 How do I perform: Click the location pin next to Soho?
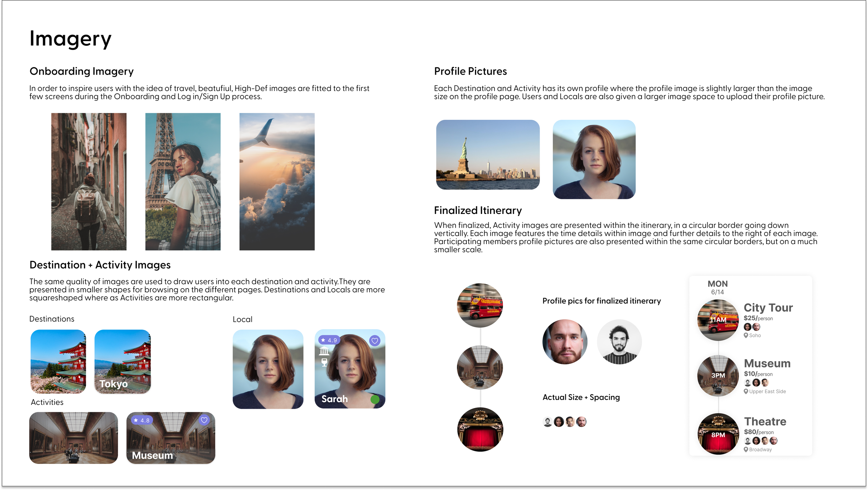click(746, 335)
